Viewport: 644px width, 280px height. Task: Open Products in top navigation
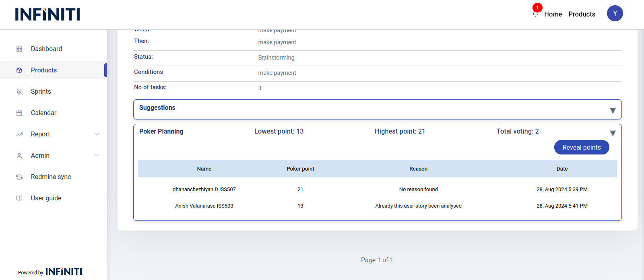point(582,14)
